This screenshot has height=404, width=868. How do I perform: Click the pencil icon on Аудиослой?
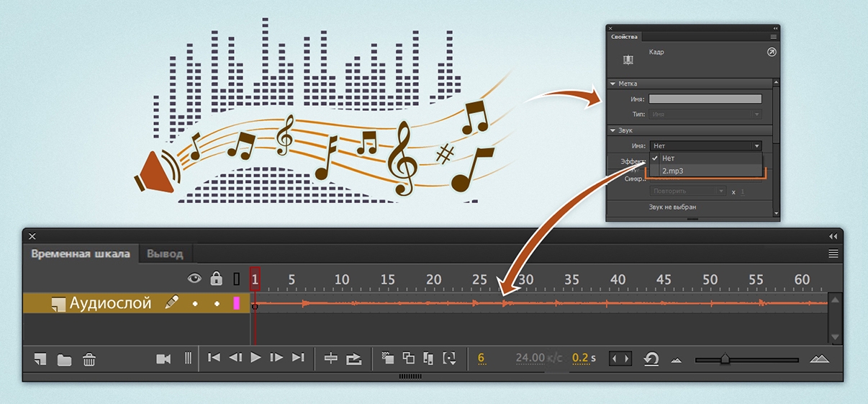171,302
